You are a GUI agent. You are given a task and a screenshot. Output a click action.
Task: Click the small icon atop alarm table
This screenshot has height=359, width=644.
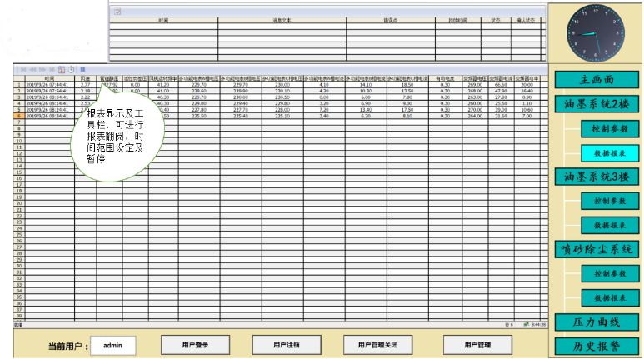(x=117, y=12)
